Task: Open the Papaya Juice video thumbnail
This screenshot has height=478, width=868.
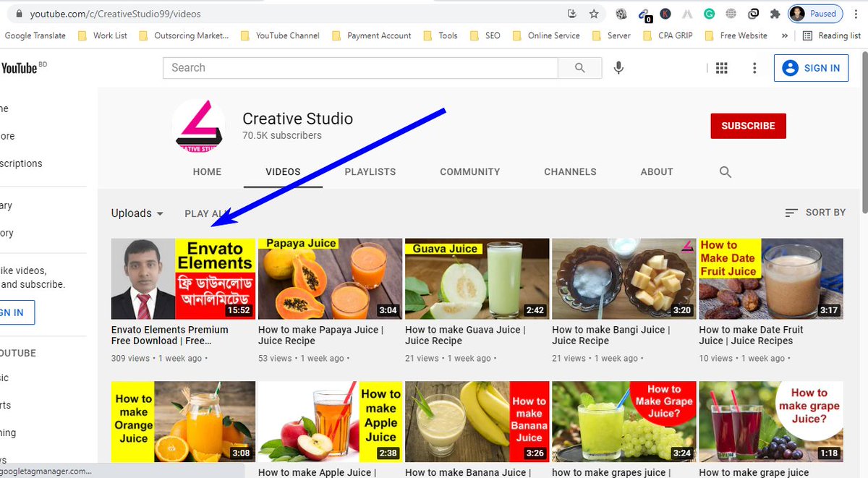Action: point(330,279)
